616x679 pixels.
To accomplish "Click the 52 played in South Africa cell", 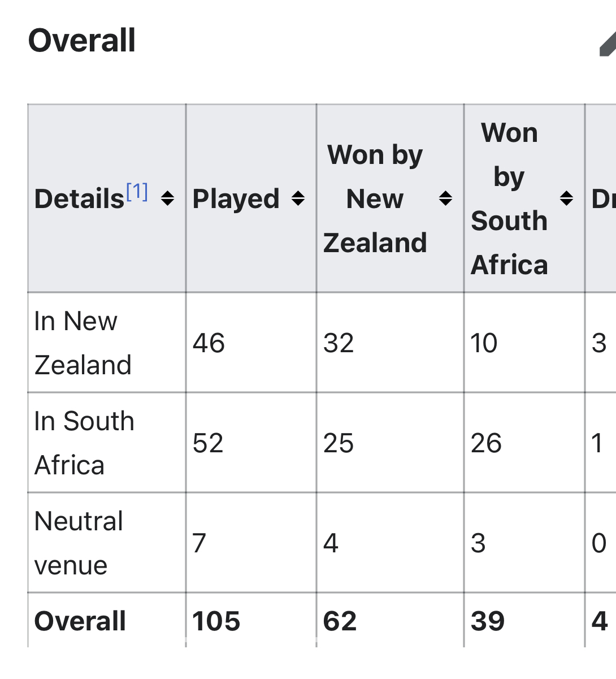I will [x=208, y=443].
